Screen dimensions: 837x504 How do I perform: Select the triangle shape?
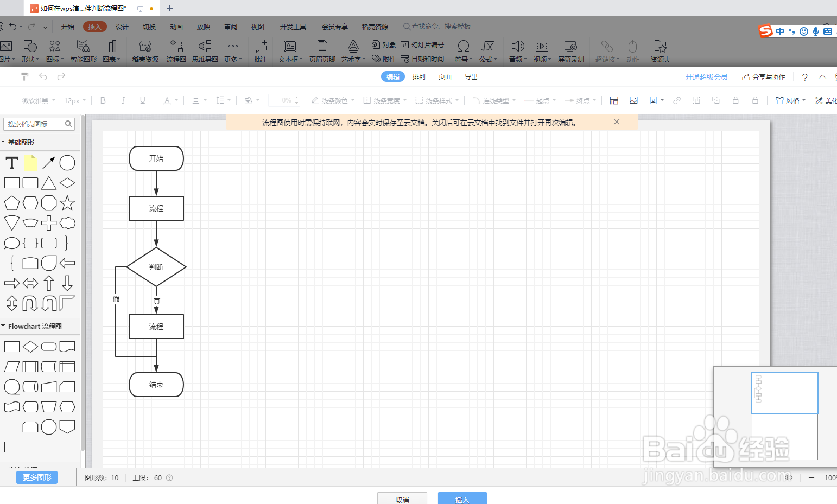click(49, 183)
